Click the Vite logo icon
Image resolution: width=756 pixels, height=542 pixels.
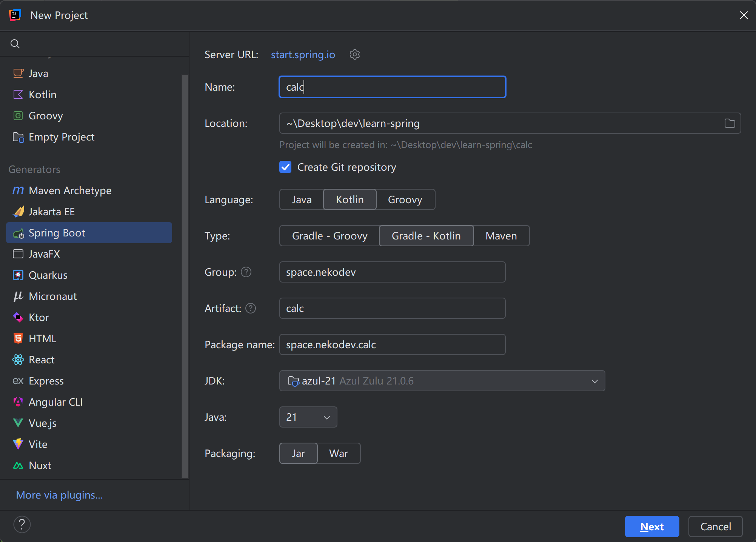click(18, 444)
